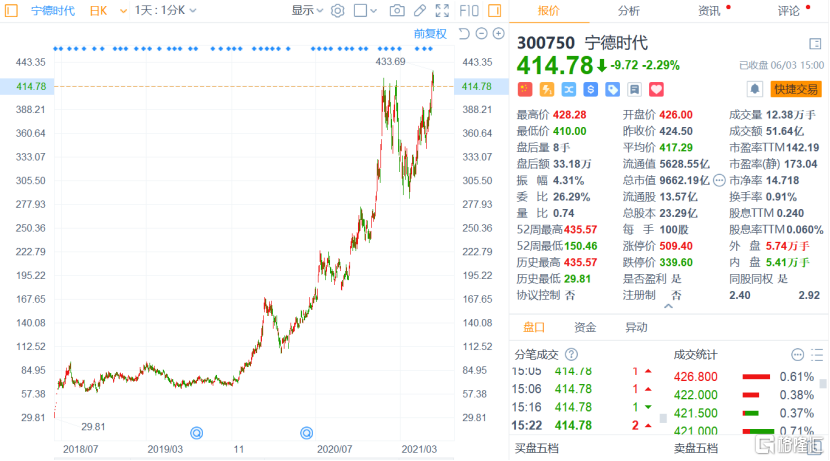830x461 pixels.
Task: Click the trade statistics scrollbar
Action: coord(823,383)
